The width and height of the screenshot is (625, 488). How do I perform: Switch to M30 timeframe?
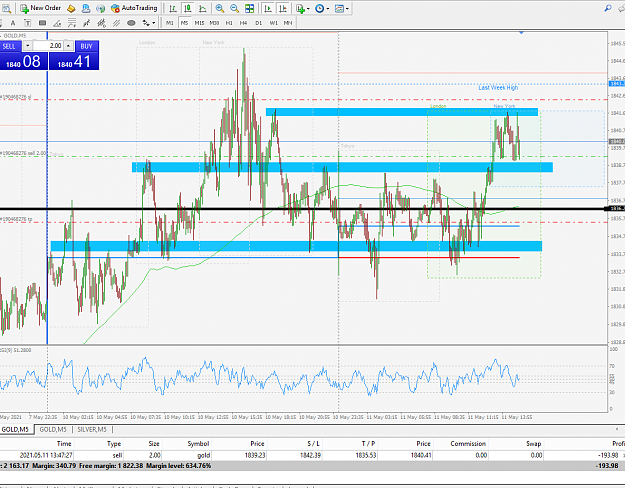(x=214, y=23)
